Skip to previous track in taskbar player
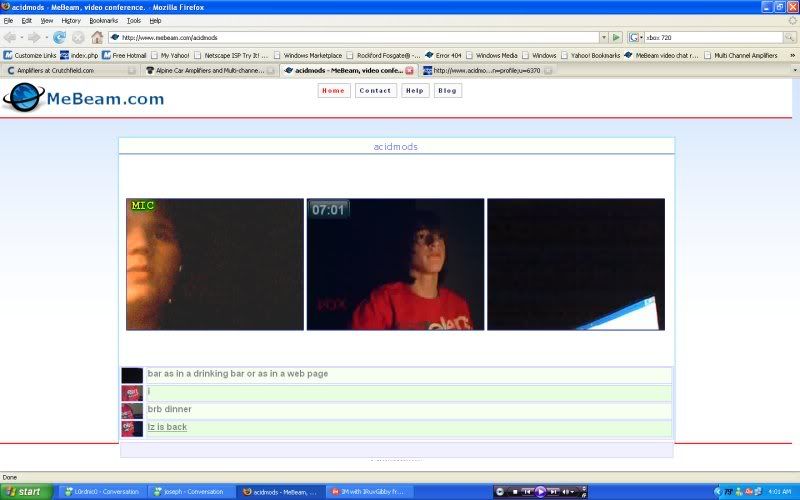800x500 pixels. (x=527, y=492)
